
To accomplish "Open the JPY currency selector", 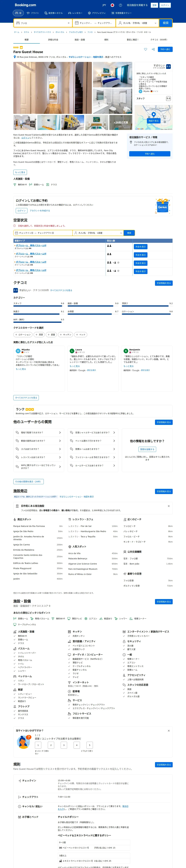I will point(104,5).
